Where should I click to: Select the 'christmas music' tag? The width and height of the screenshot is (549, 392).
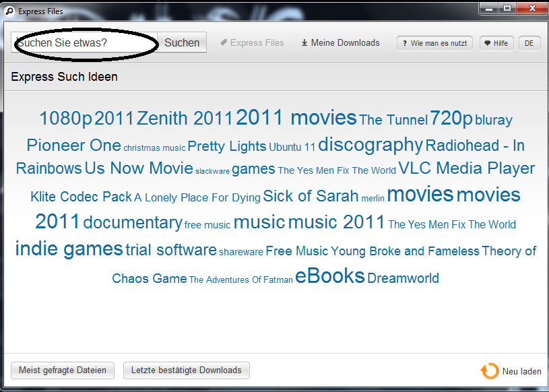click(154, 148)
